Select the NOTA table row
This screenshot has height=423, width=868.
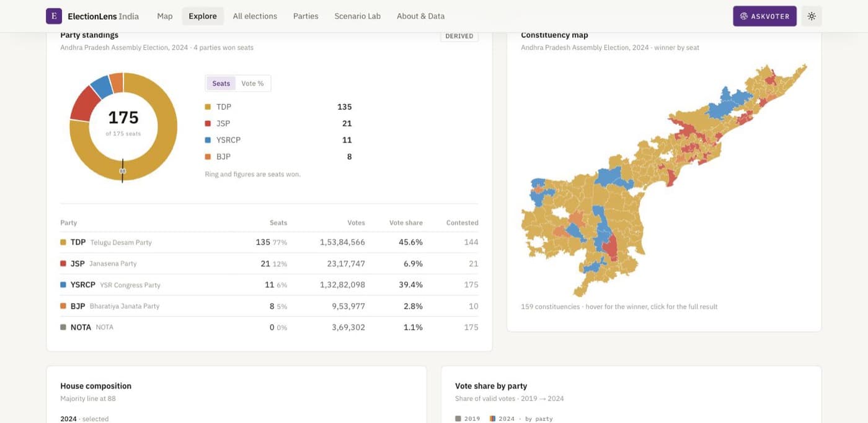coord(269,327)
